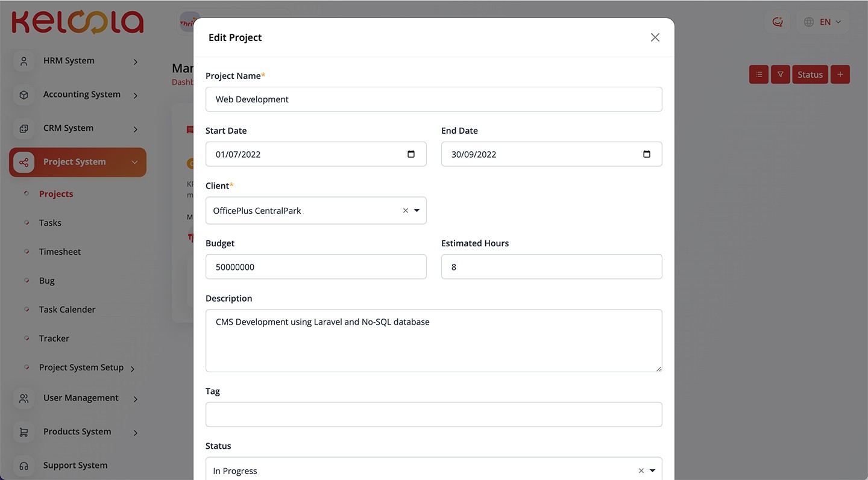
Task: Open the Bug page link
Action: point(47,281)
